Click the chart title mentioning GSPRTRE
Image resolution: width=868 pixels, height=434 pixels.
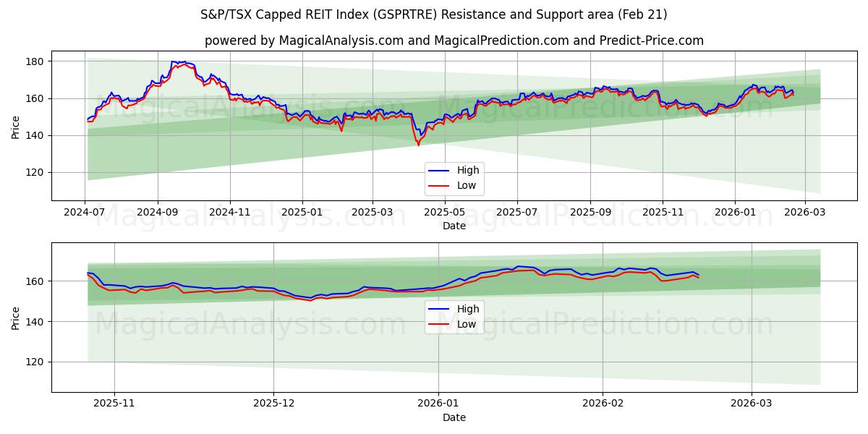[x=434, y=13]
